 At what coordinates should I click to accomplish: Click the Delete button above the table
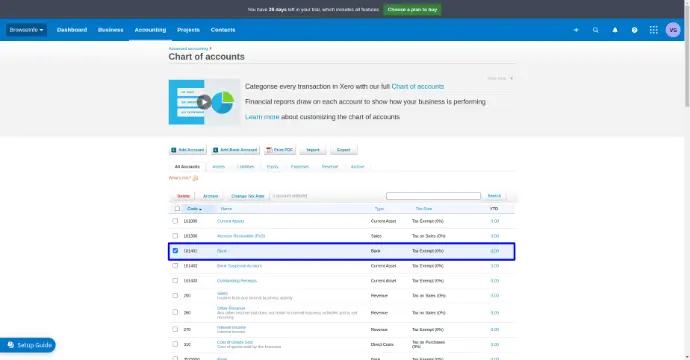[x=184, y=196]
